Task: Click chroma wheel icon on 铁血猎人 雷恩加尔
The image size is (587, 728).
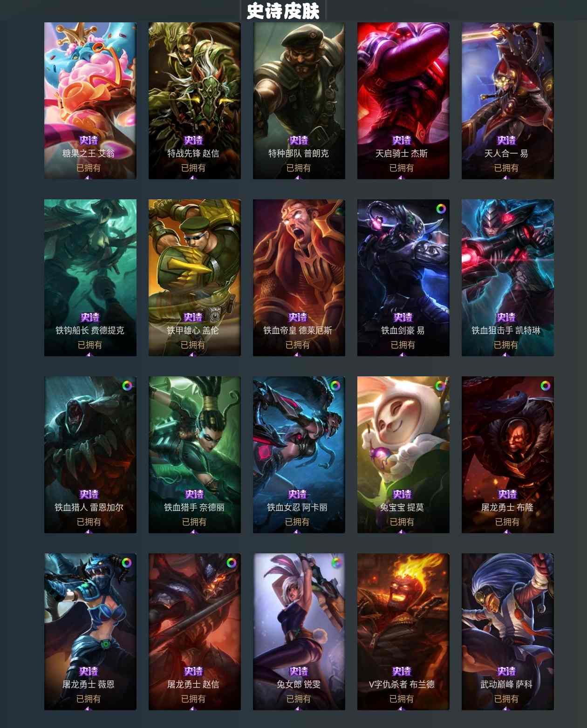Action: pyautogui.click(x=127, y=386)
